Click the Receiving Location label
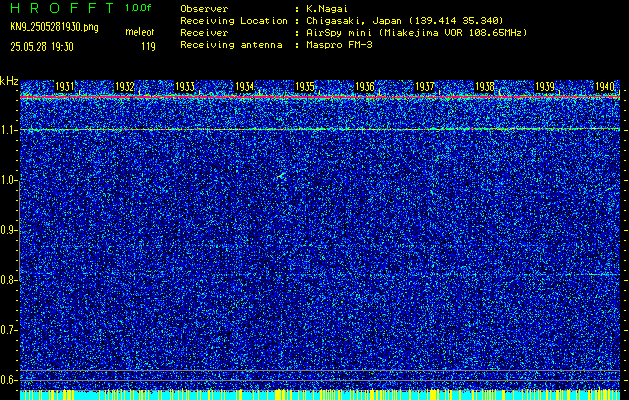This screenshot has height=400, width=629. [x=234, y=21]
